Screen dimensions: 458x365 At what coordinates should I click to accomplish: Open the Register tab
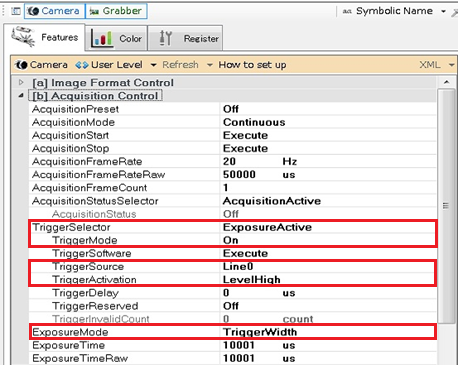185,38
